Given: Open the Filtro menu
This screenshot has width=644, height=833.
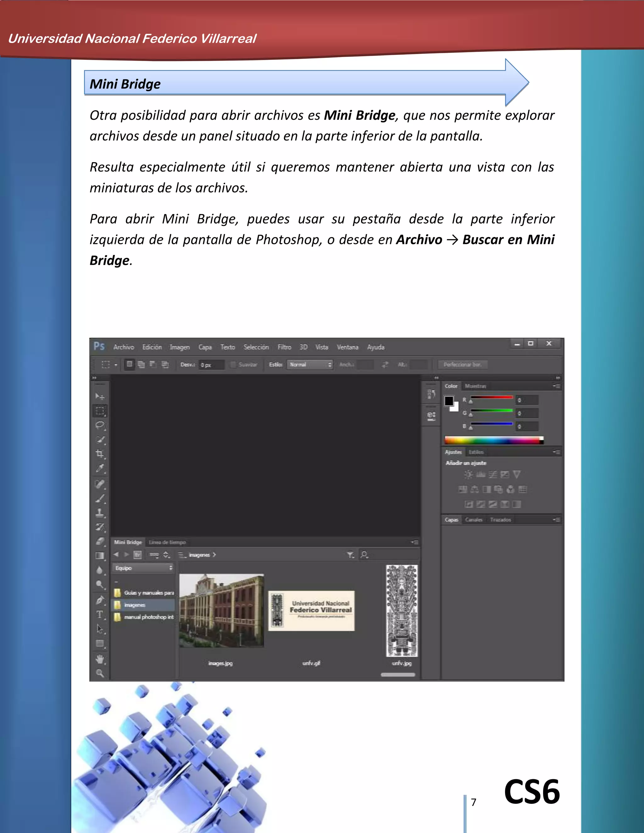Looking at the screenshot, I should tap(284, 347).
